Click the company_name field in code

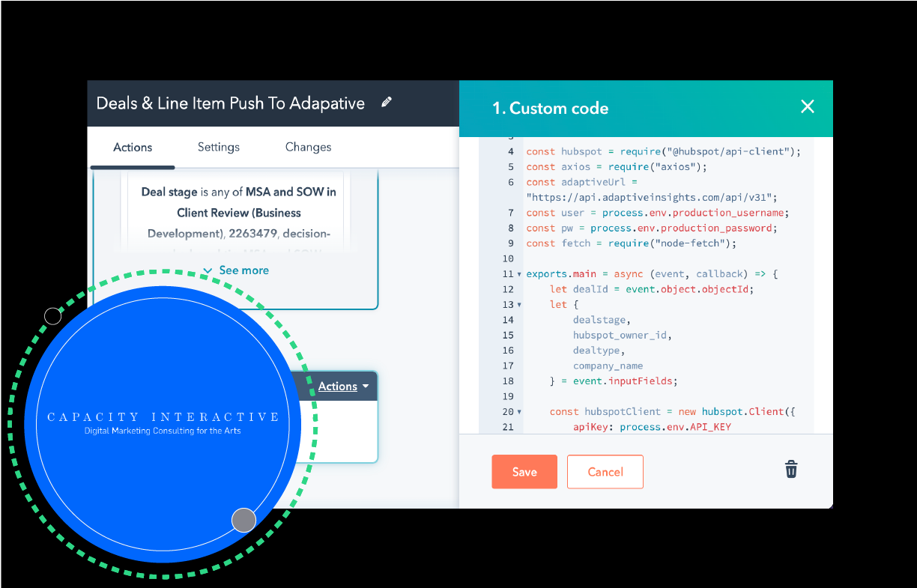[x=608, y=366]
